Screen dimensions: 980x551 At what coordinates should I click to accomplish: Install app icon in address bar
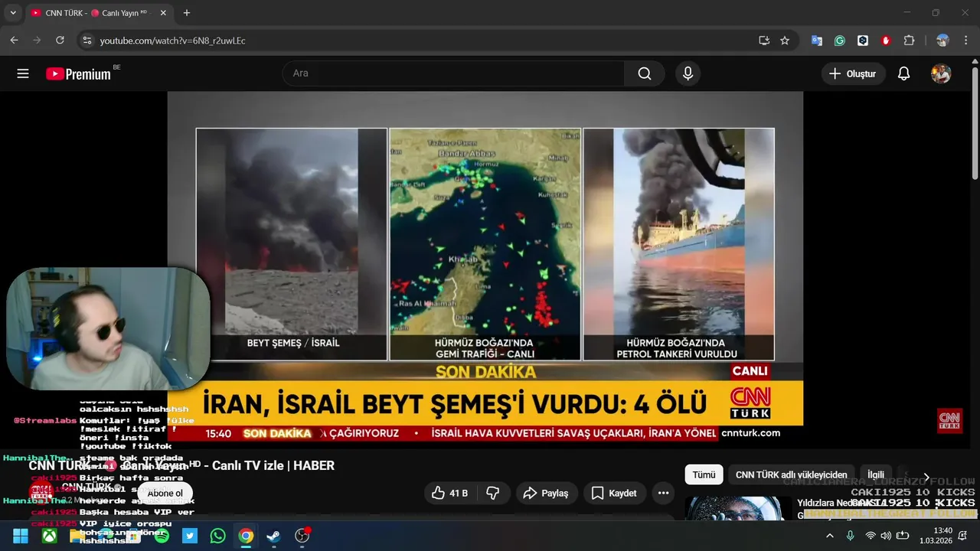point(764,41)
